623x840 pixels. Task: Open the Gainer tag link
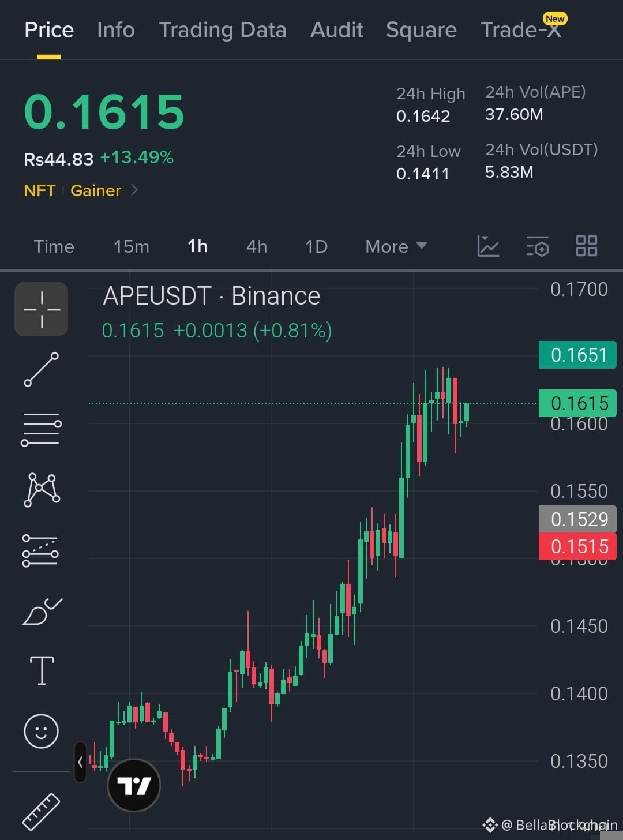point(96,190)
